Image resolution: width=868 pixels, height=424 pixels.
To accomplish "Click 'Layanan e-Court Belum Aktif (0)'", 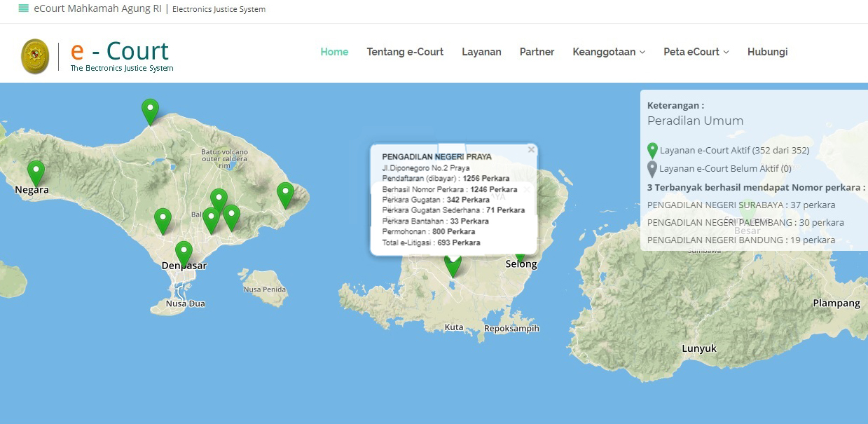I will (725, 169).
